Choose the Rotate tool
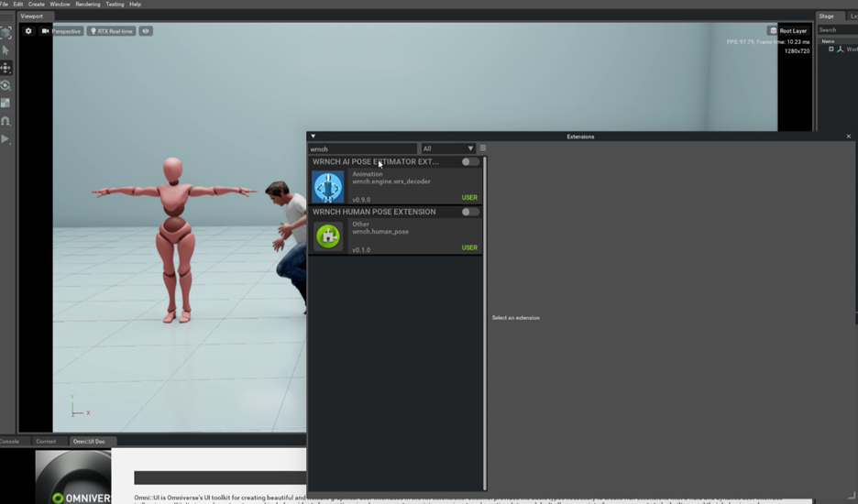The height and width of the screenshot is (504, 858). [x=5, y=85]
